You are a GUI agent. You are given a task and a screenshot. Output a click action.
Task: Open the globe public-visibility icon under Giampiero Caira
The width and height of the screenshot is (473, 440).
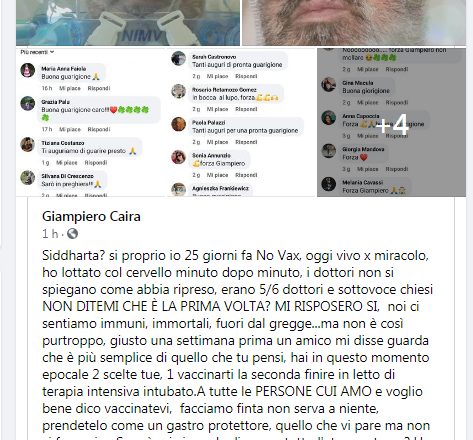72,234
